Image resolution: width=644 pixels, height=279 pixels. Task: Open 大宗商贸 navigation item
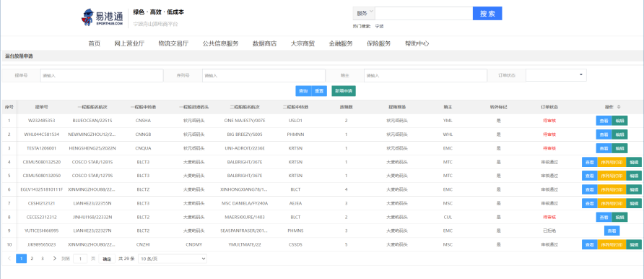point(303,43)
